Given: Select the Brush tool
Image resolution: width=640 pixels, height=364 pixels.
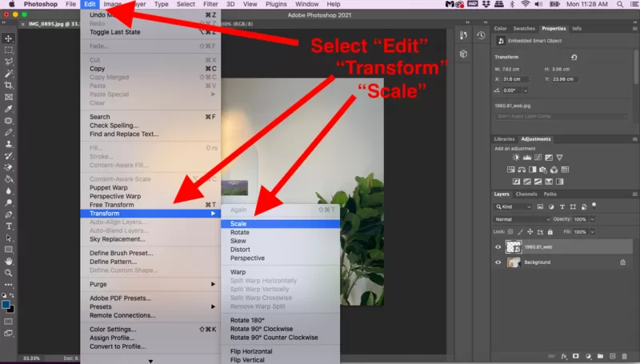Looking at the screenshot, I should tap(9, 133).
